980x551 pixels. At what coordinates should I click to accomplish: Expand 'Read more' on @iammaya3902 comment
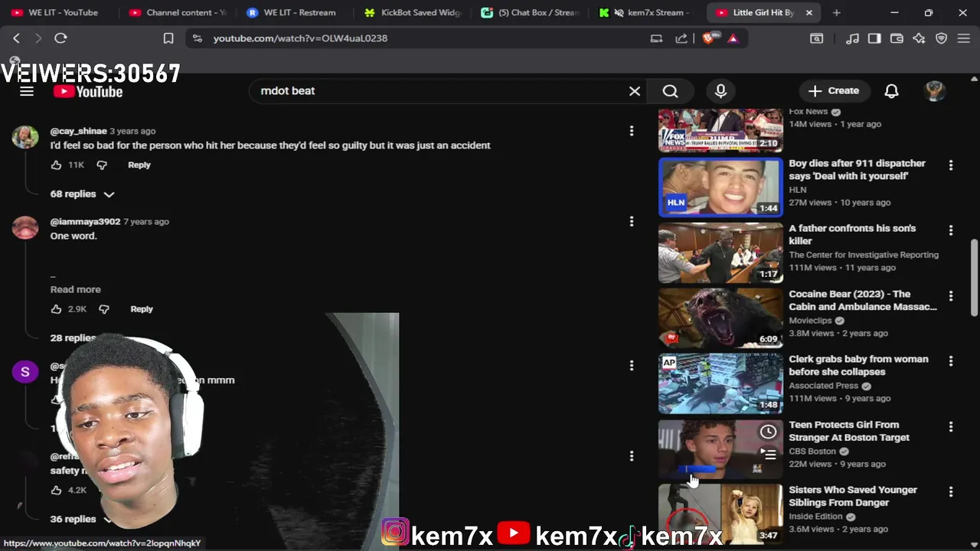[75, 289]
